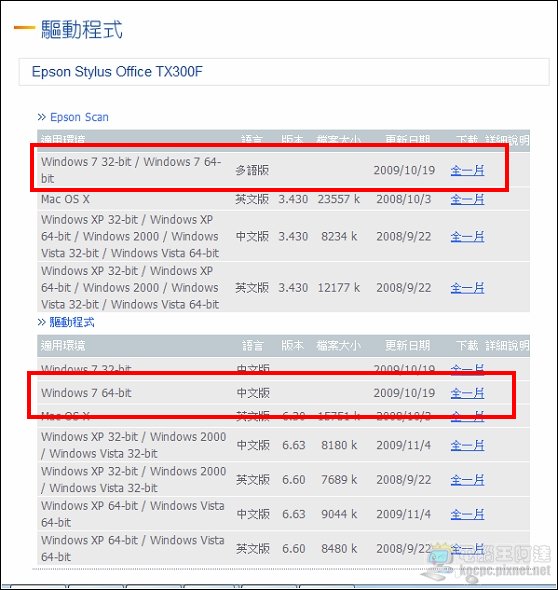Screen dimensions: 558x590
Task: Click version 3.430 in the Mac OS X row
Action: (x=293, y=199)
